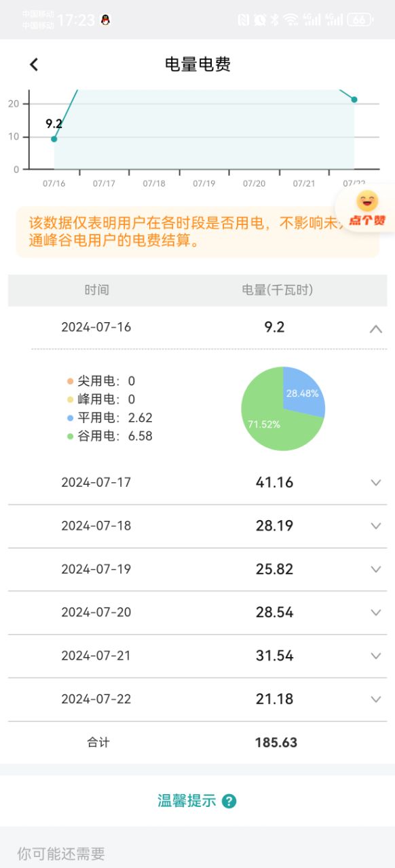Tap the Wi-Fi status bar icon
The width and height of the screenshot is (395, 868).
coord(292,20)
